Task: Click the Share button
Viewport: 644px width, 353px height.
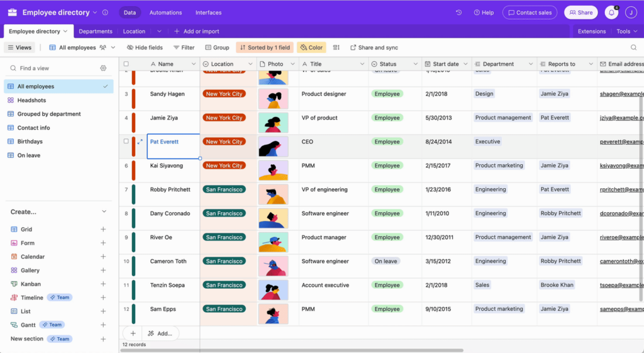Action: click(580, 13)
